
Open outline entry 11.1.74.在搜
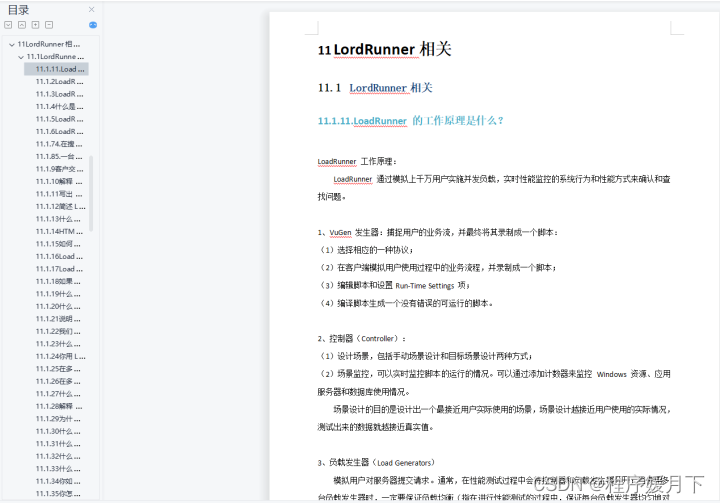[59, 144]
